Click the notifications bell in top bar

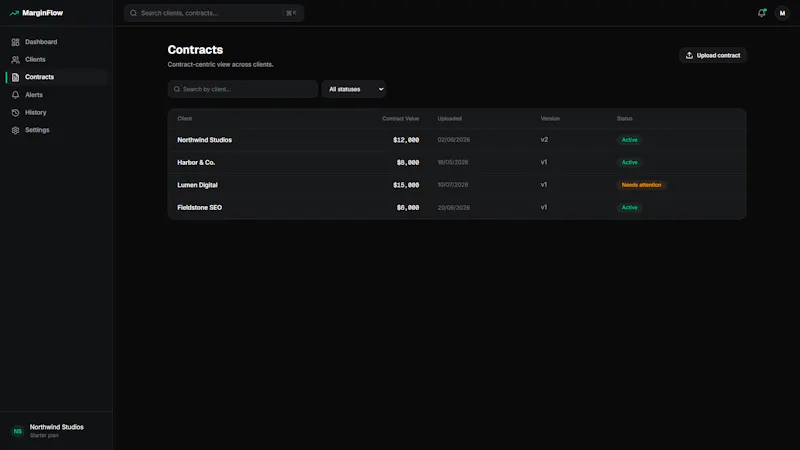point(762,13)
